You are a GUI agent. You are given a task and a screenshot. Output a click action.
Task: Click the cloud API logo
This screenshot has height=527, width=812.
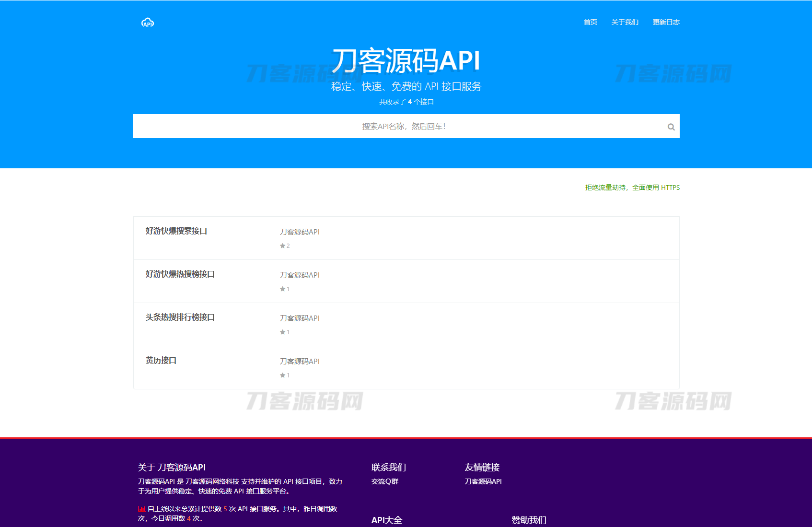(148, 22)
